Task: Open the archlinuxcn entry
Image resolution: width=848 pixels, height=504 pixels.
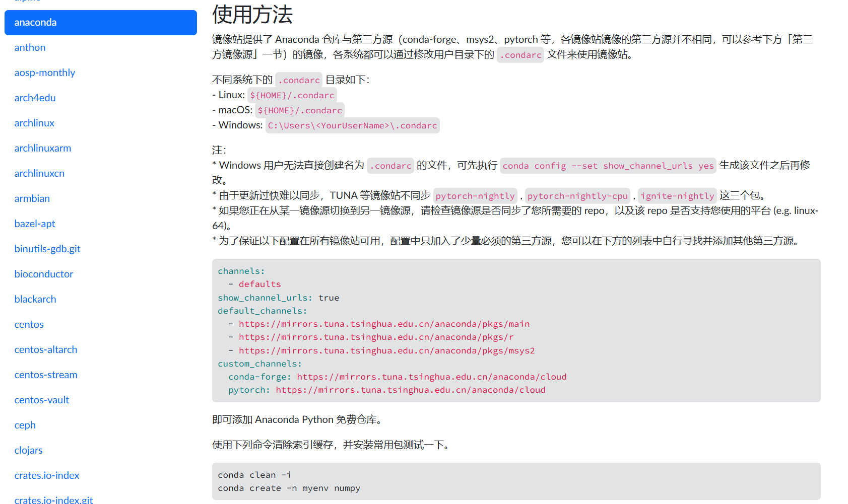Action: [x=39, y=174]
